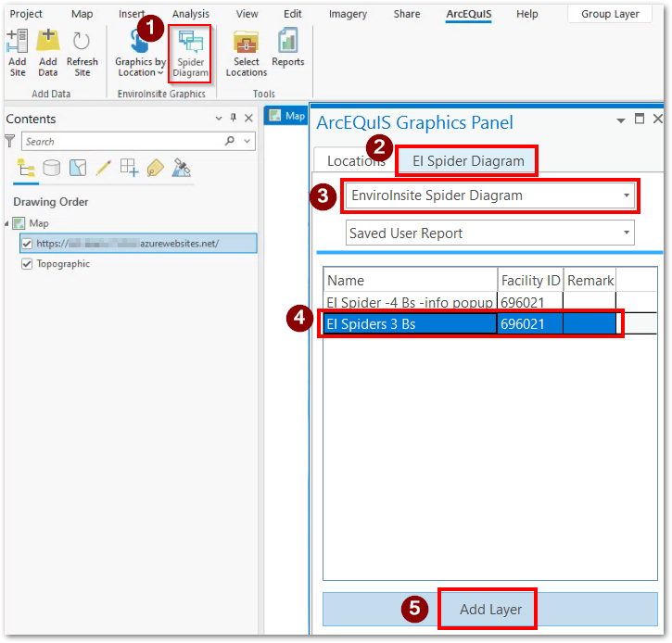This screenshot has width=672, height=643.
Task: Click the Add Layer button
Action: pyautogui.click(x=490, y=610)
